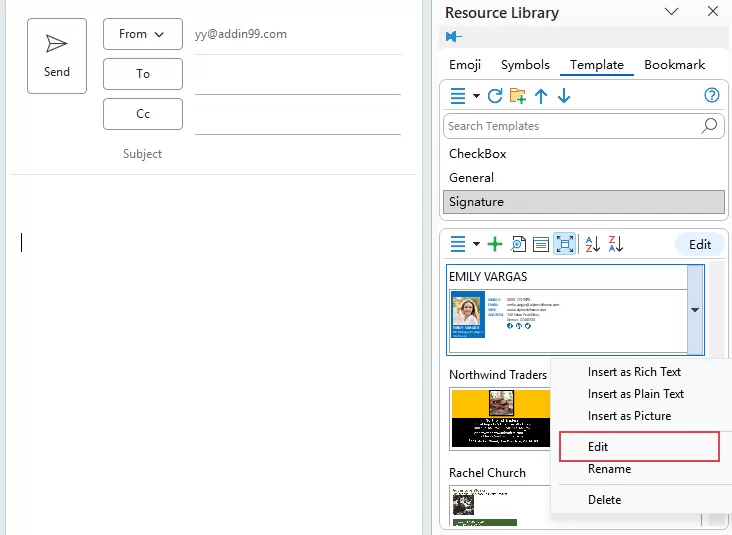Open the Resource Library pane options chevron
Image resolution: width=732 pixels, height=535 pixels.
[671, 12]
